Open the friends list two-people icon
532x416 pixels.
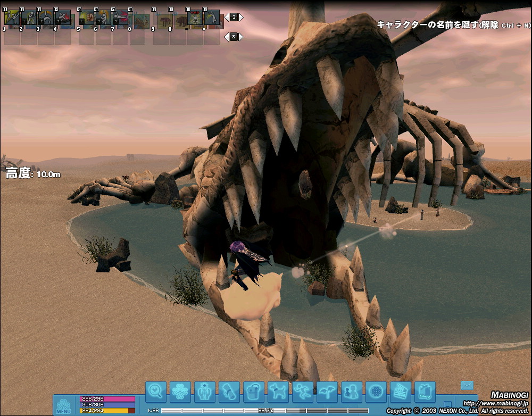pos(351,392)
